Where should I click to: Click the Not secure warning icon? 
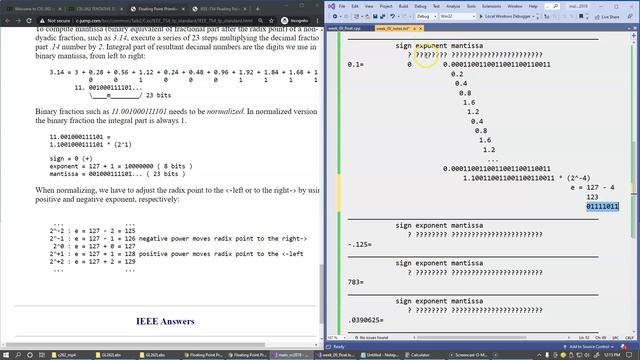click(x=42, y=20)
